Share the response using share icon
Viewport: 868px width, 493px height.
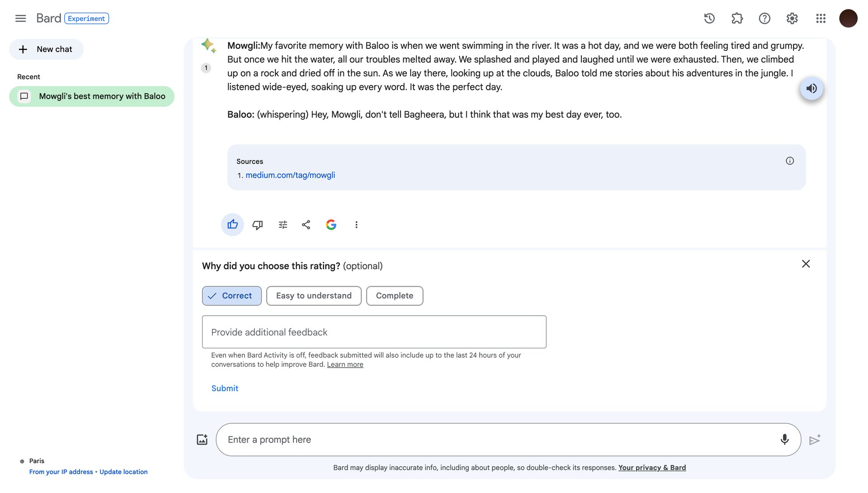[x=306, y=225]
